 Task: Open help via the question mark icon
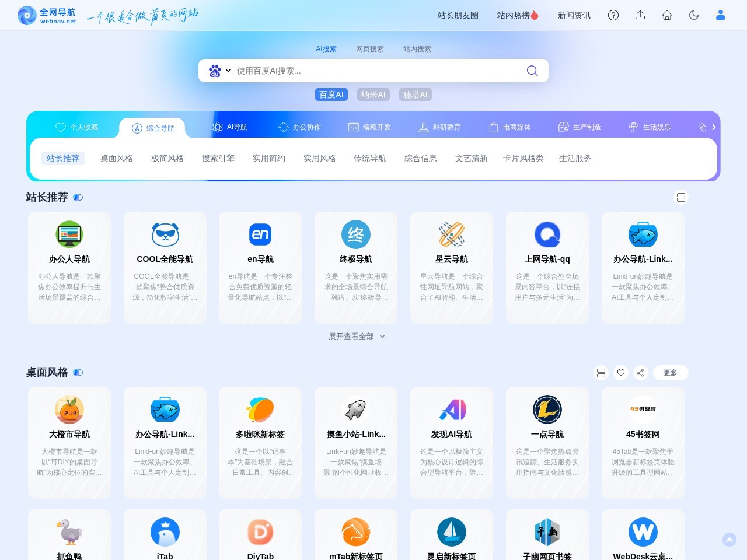(x=613, y=15)
